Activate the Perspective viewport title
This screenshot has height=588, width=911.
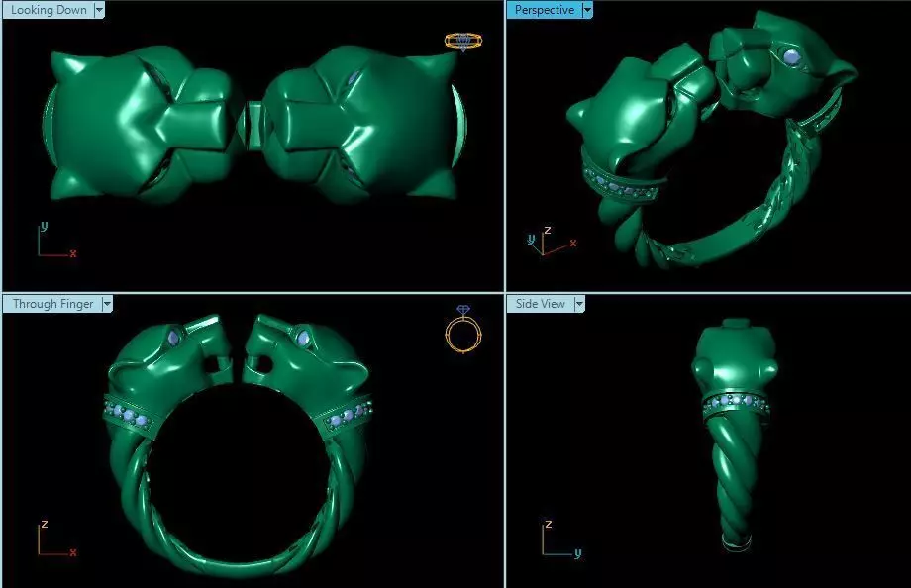[x=545, y=10]
